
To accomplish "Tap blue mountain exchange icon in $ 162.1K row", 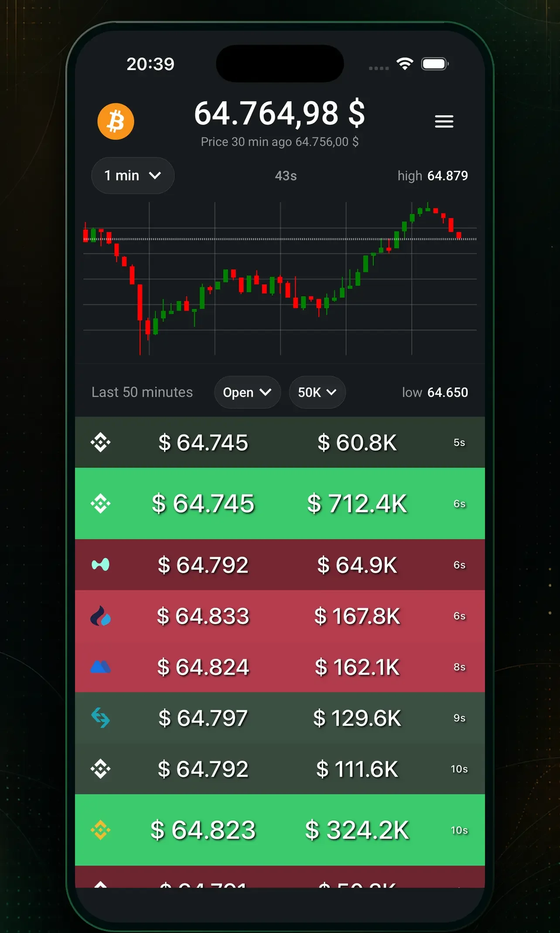I will coord(100,667).
